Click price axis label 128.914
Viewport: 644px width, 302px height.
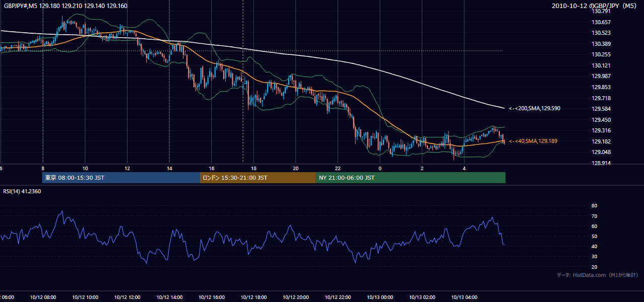tap(601, 163)
